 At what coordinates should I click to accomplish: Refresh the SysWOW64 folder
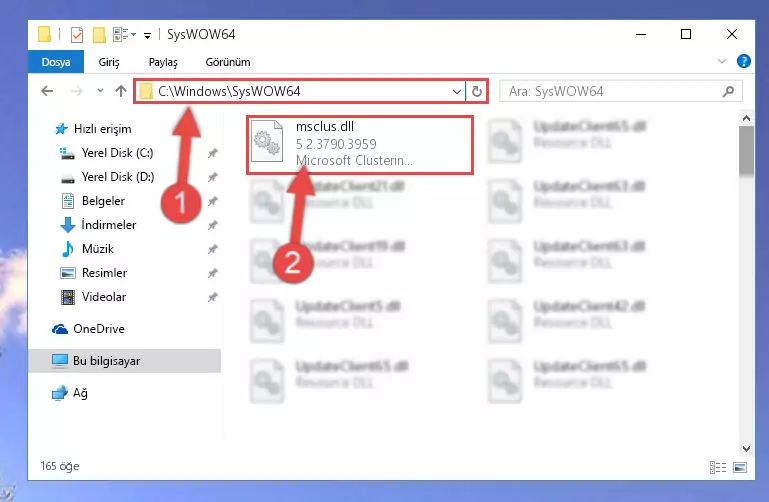click(x=476, y=92)
